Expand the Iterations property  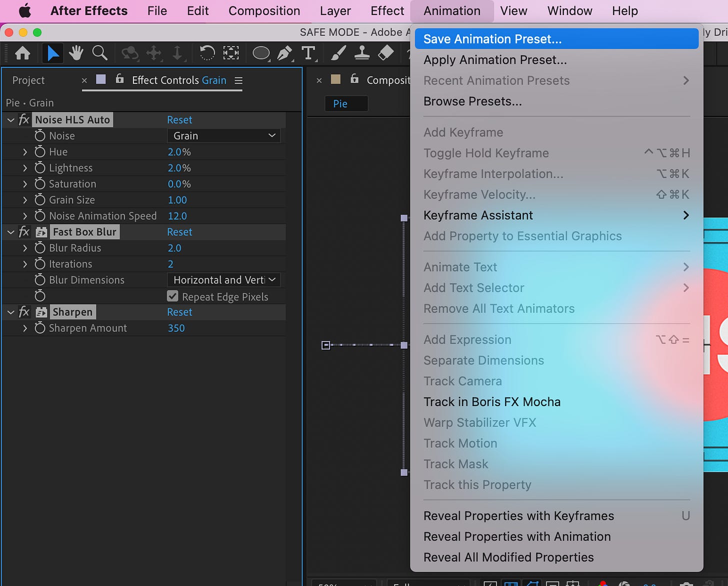pyautogui.click(x=25, y=264)
